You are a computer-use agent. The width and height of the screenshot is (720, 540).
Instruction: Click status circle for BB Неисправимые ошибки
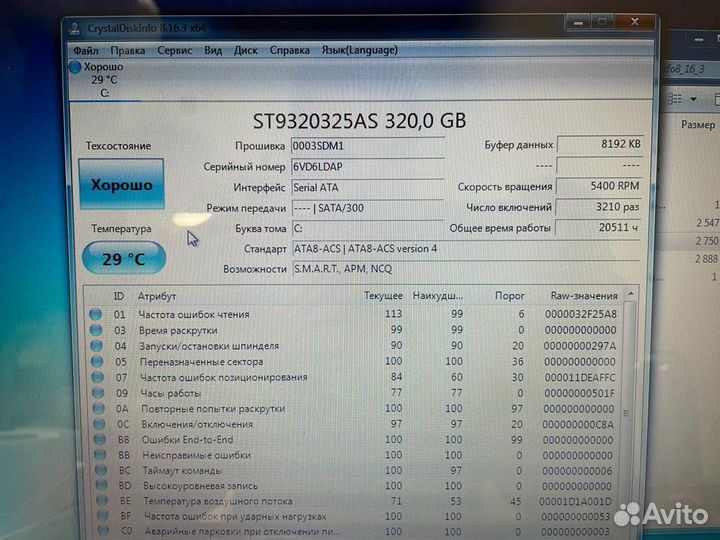tap(100, 455)
